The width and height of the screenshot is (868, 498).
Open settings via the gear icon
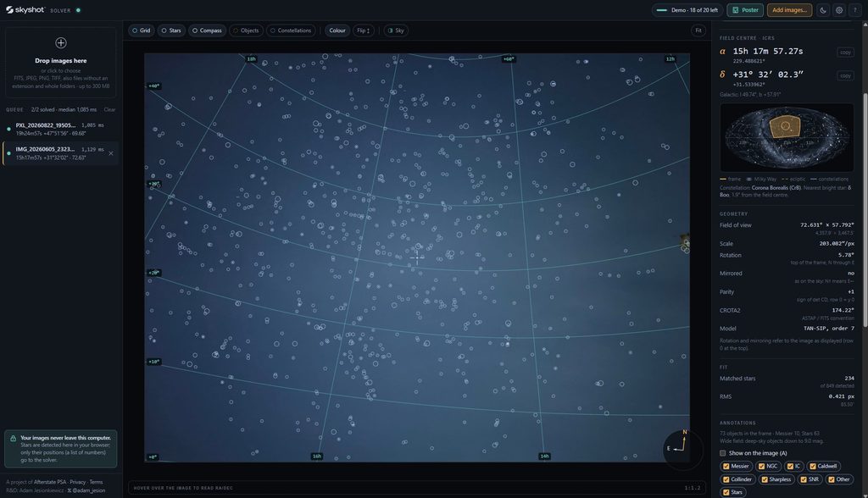(x=839, y=10)
